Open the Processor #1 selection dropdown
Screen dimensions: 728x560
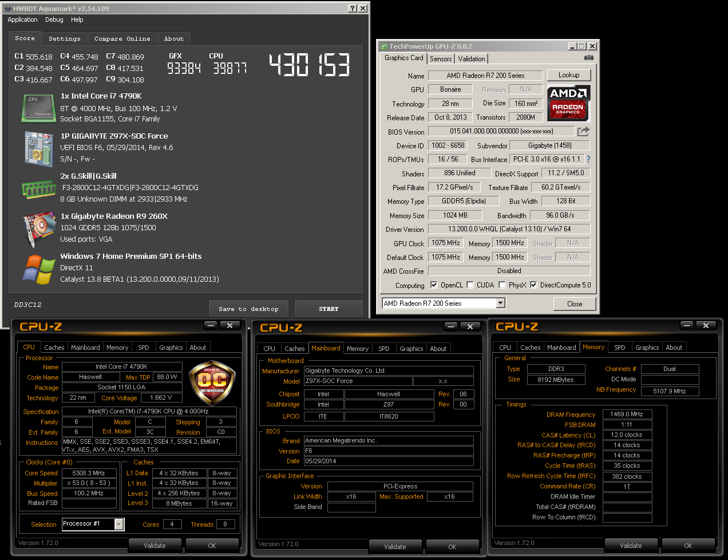(x=119, y=524)
